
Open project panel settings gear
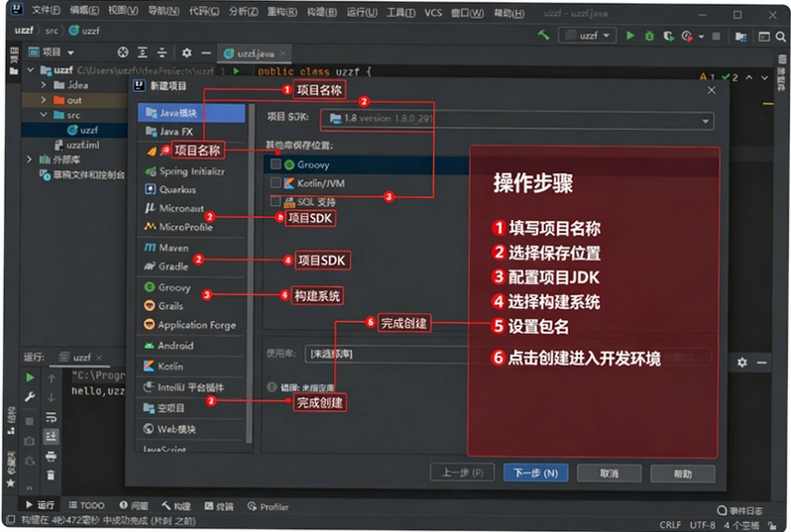(186, 53)
